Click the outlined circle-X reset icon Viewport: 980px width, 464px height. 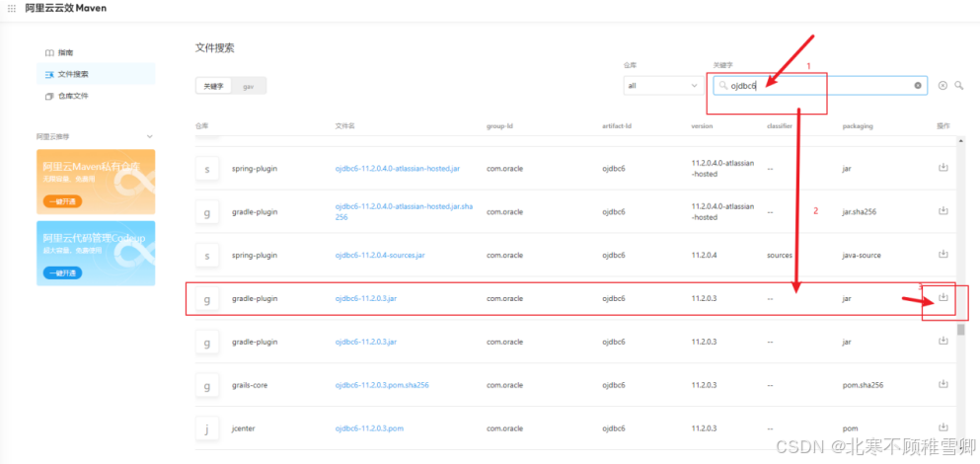coord(942,86)
